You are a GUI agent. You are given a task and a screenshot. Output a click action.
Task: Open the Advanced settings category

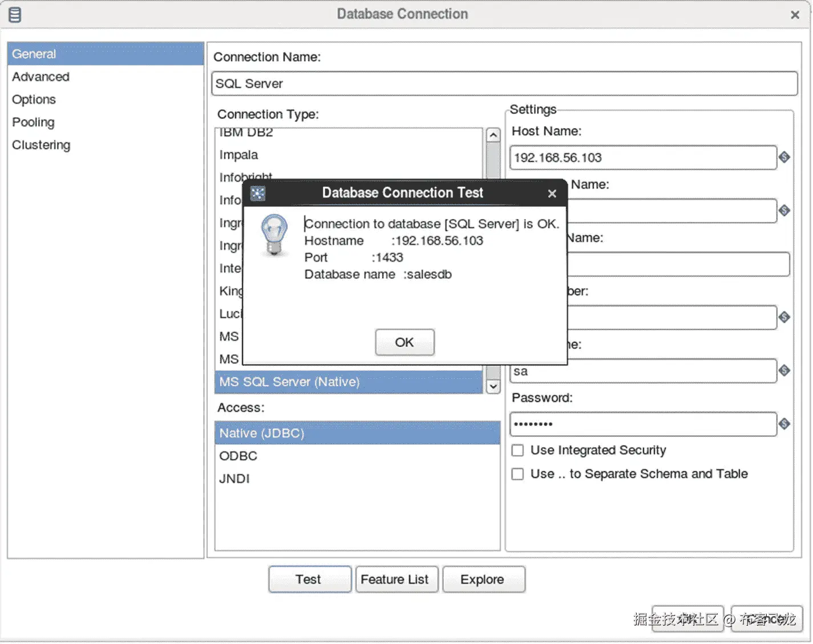pyautogui.click(x=106, y=76)
